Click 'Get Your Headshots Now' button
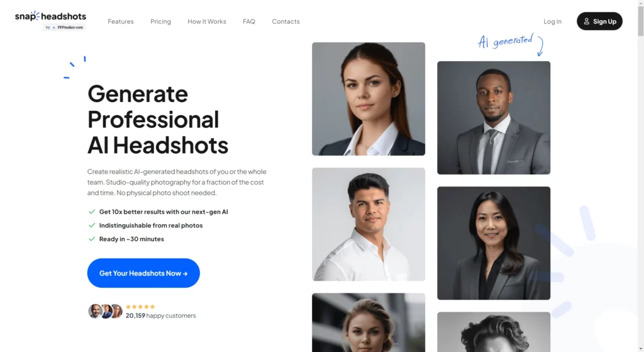 coord(143,273)
